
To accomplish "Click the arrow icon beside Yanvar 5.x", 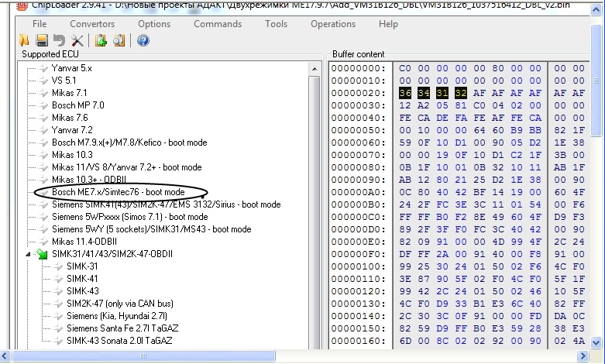I will pyautogui.click(x=43, y=68).
